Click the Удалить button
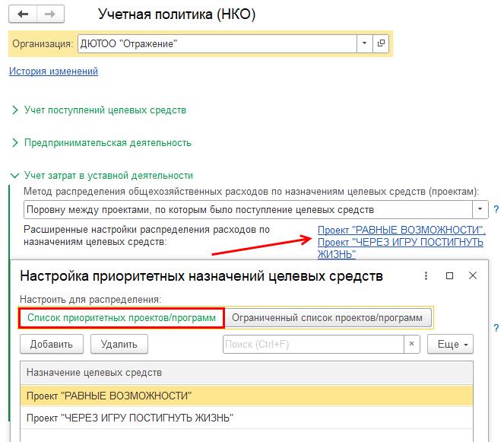 coord(119,344)
